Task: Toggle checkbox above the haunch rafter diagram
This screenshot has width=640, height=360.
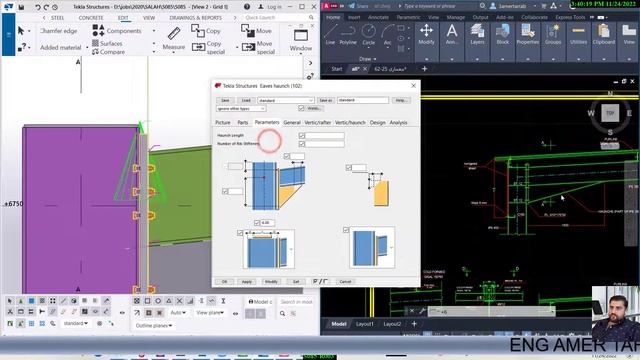Action: 287,156
